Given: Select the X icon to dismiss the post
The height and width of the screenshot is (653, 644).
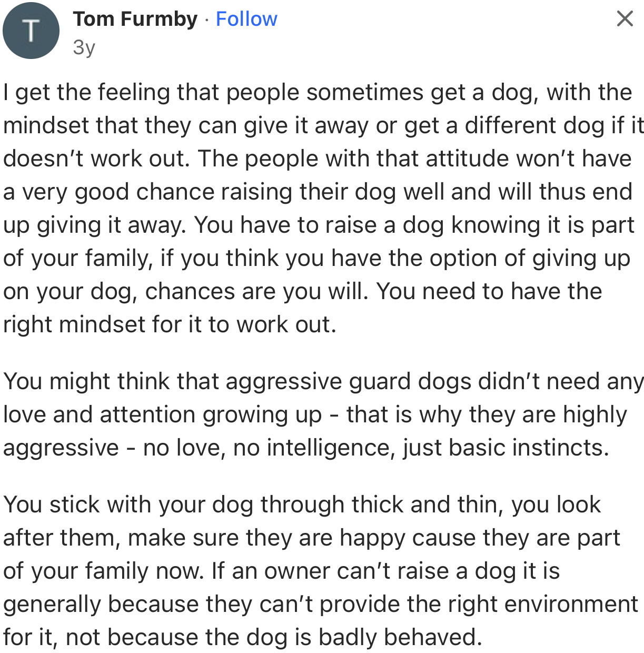Looking at the screenshot, I should click(624, 19).
